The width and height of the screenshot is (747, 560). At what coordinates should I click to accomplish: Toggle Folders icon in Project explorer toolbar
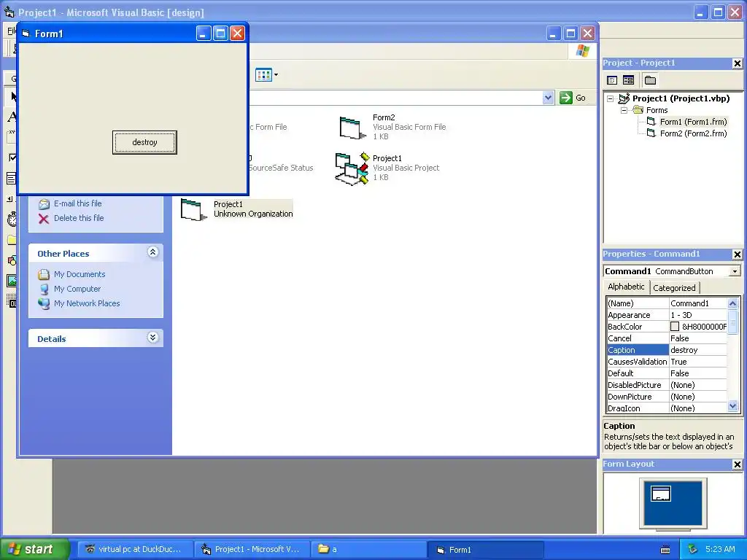click(x=650, y=80)
